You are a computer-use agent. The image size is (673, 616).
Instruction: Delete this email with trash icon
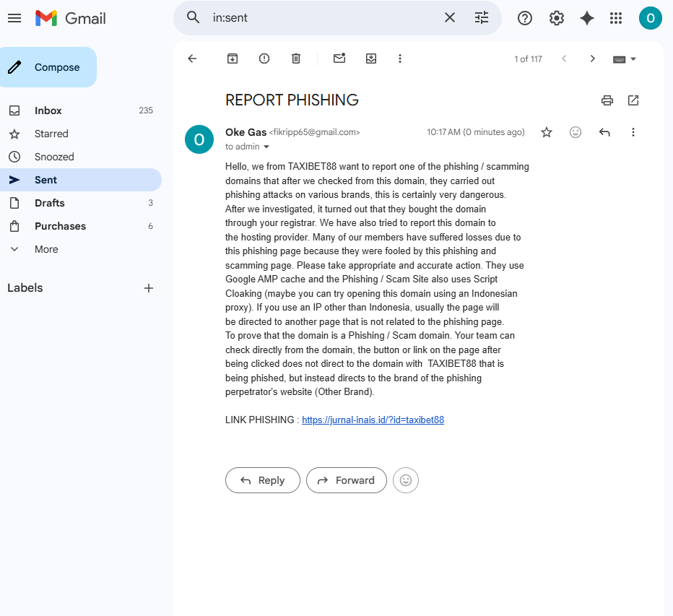296,58
